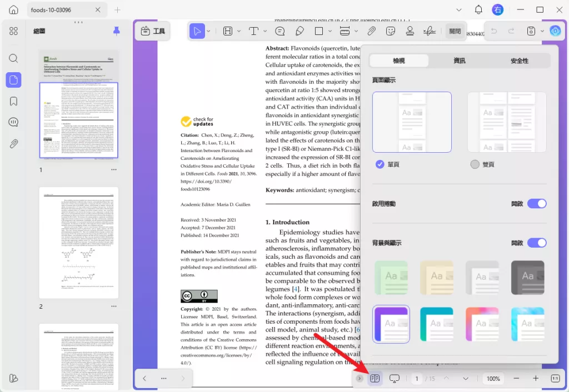
Task: Choose the green background swatch
Action: [x=391, y=278]
